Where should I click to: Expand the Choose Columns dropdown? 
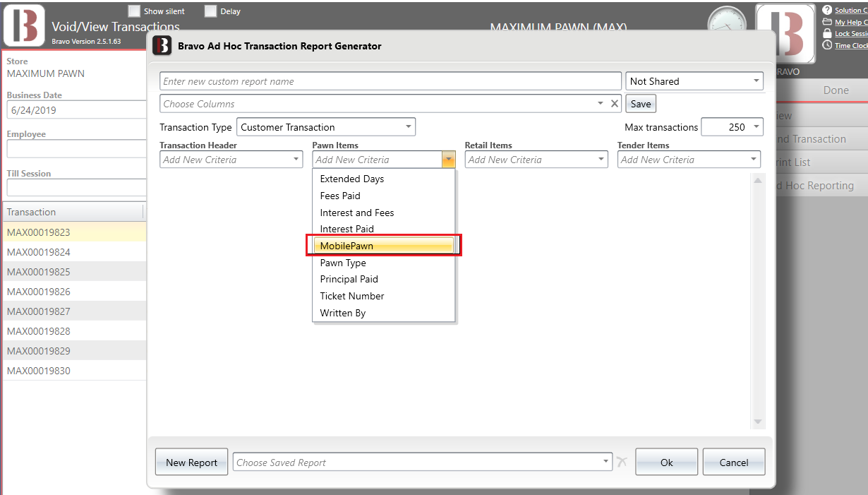(601, 104)
